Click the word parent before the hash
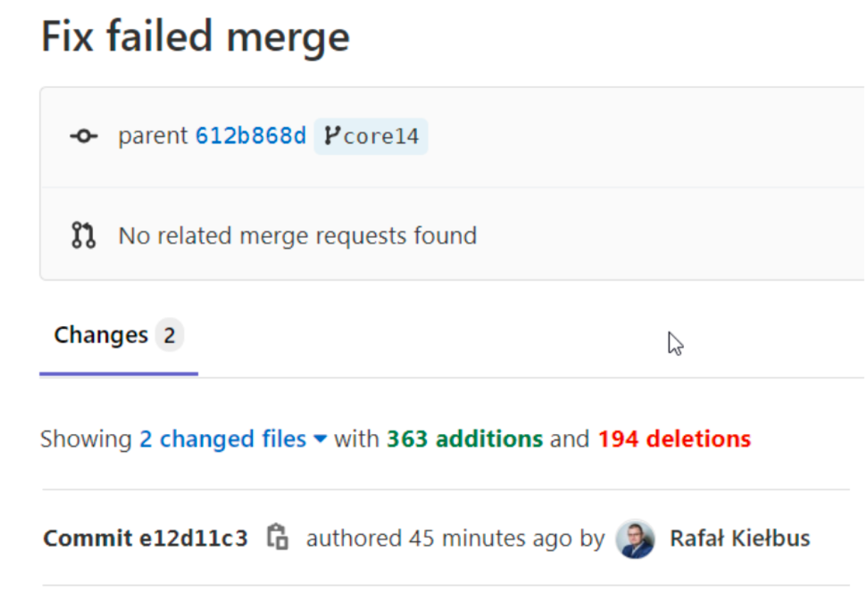868x601 pixels. tap(153, 136)
